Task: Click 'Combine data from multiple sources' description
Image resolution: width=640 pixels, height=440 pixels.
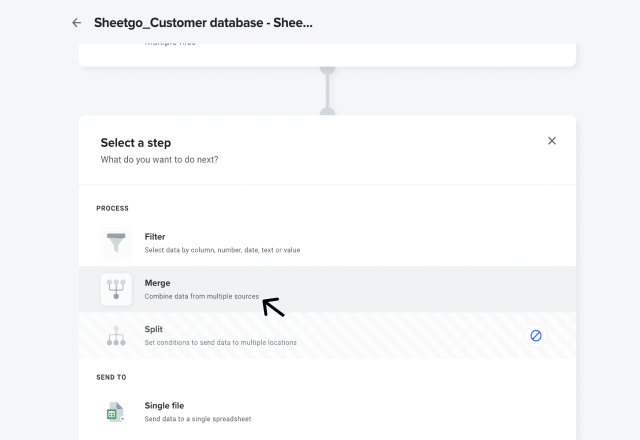Action: point(202,296)
